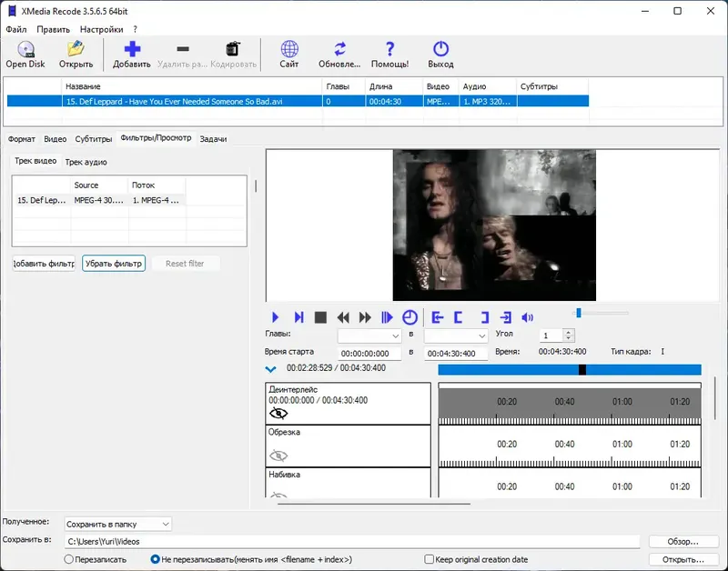Screen dimensions: 728x571
Task: Switch to the Формат tab
Action: coord(21,139)
